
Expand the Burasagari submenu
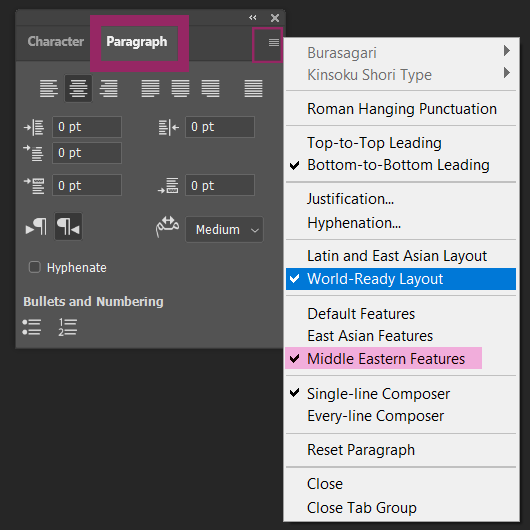click(x=401, y=53)
